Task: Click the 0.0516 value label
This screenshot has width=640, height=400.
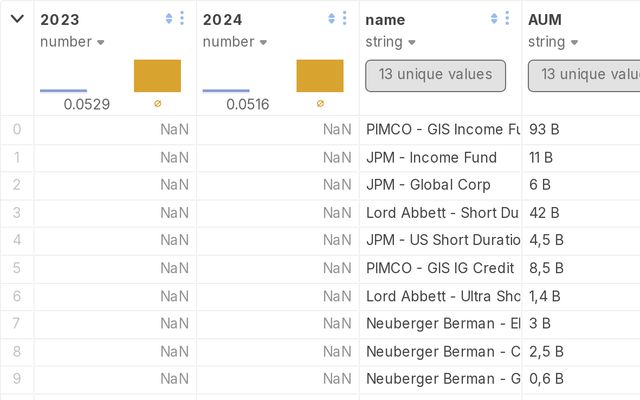Action: tap(248, 104)
